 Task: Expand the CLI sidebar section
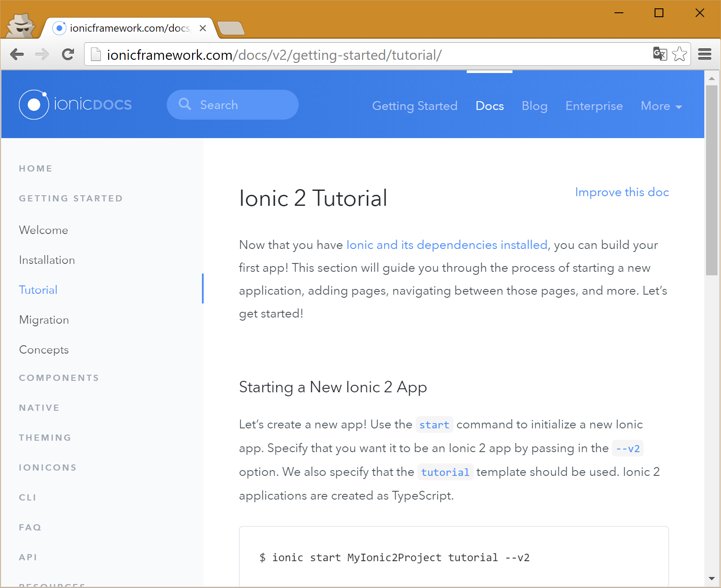28,497
